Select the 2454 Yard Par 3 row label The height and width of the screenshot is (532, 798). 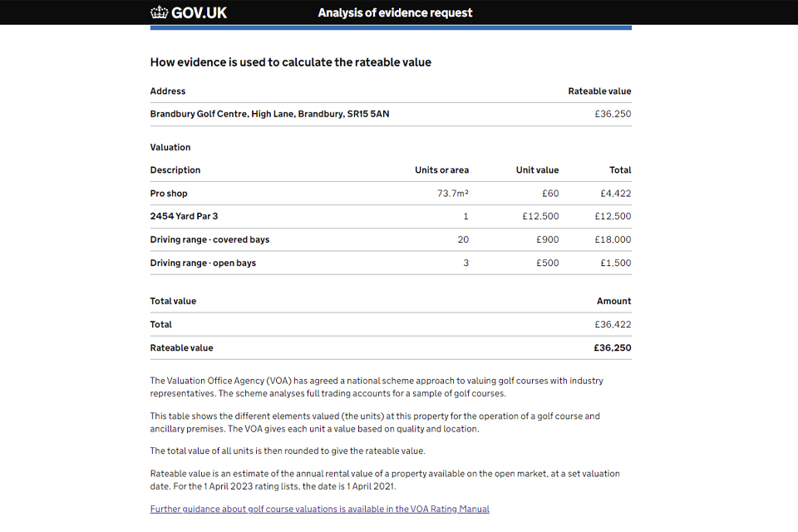[184, 216]
